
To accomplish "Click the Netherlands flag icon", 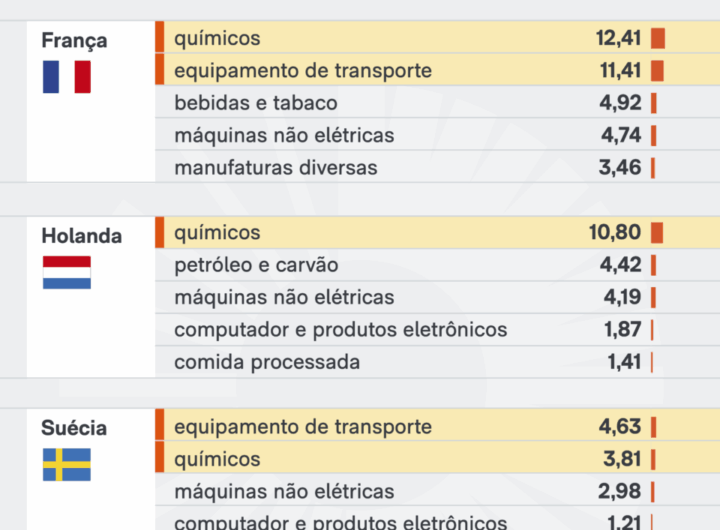I will pos(66,272).
